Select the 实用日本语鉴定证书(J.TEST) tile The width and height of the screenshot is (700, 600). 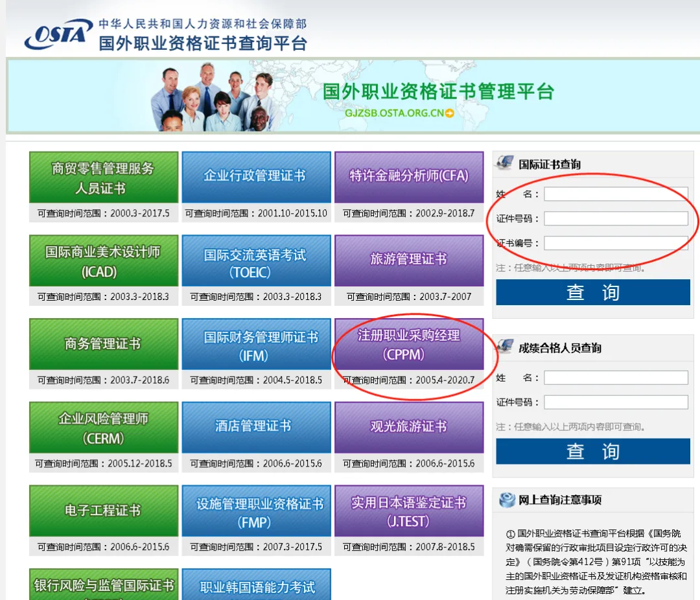pyautogui.click(x=409, y=511)
